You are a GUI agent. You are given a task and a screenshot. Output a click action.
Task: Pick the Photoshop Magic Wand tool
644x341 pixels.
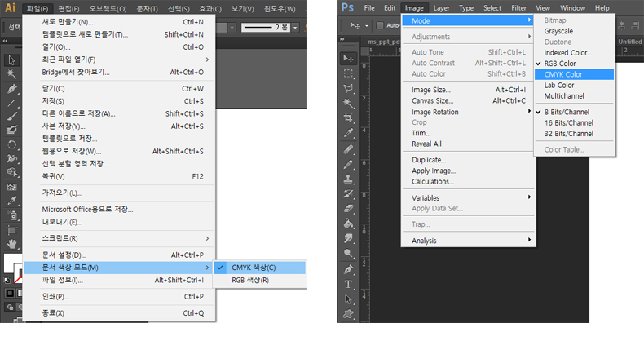348,103
